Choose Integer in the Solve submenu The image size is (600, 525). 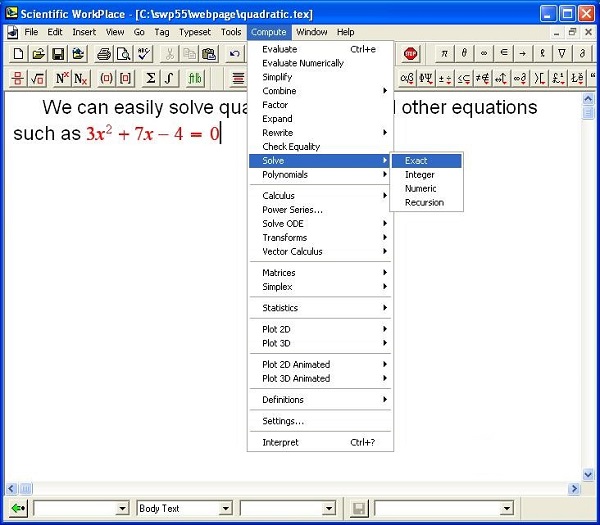click(427, 175)
